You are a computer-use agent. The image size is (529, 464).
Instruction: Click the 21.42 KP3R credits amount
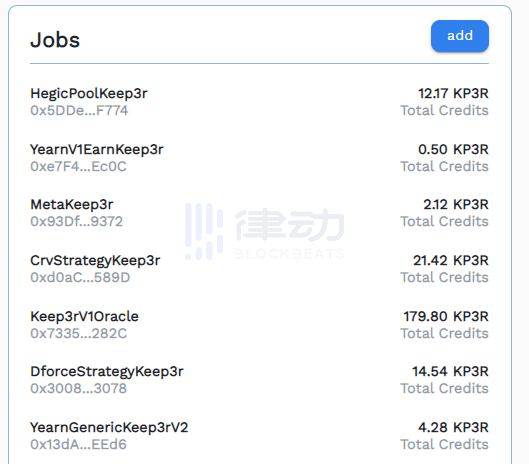point(451,261)
